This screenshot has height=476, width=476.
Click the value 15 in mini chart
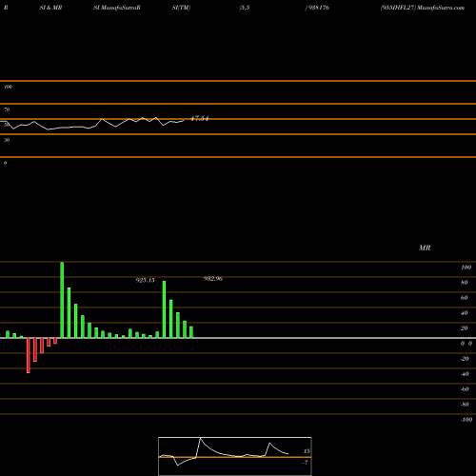307,451
